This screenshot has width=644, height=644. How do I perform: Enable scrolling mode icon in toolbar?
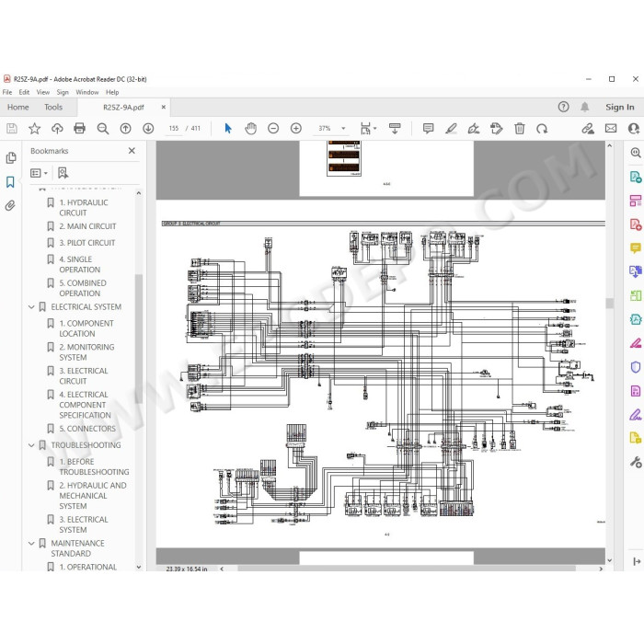pos(395,129)
